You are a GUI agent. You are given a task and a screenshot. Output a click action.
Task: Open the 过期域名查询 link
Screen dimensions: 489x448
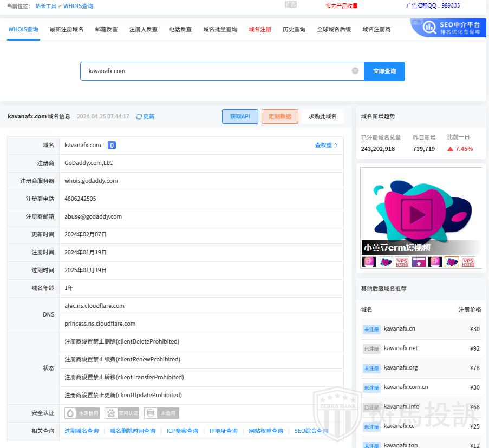pyautogui.click(x=81, y=431)
